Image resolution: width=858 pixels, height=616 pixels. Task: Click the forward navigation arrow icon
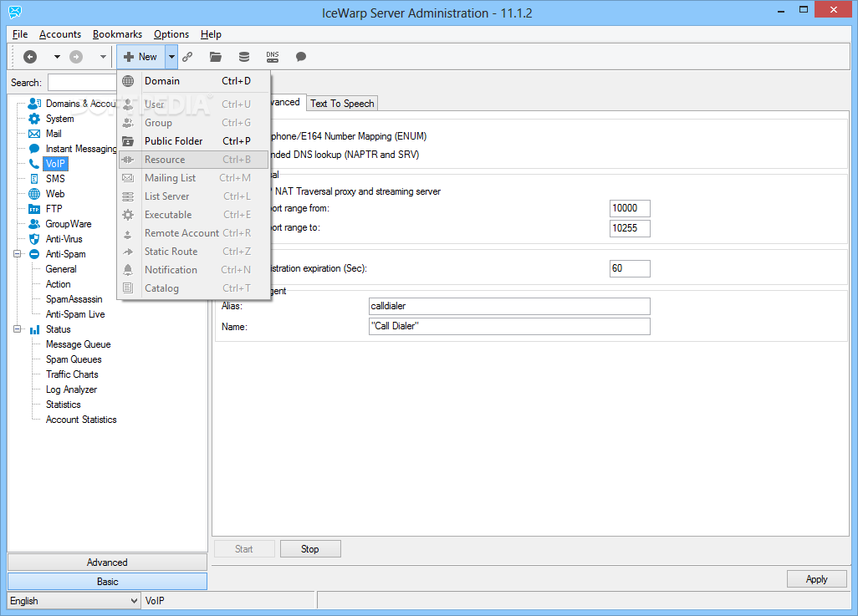(x=76, y=56)
